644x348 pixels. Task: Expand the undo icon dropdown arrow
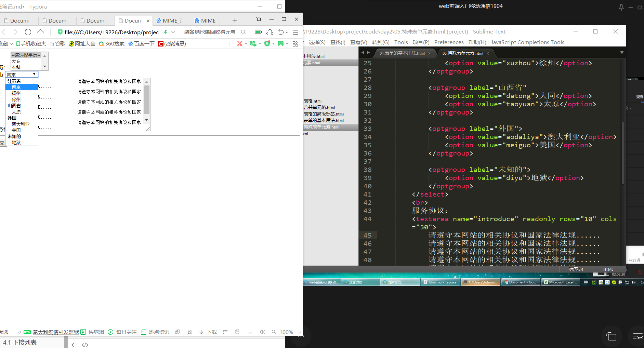(x=287, y=32)
